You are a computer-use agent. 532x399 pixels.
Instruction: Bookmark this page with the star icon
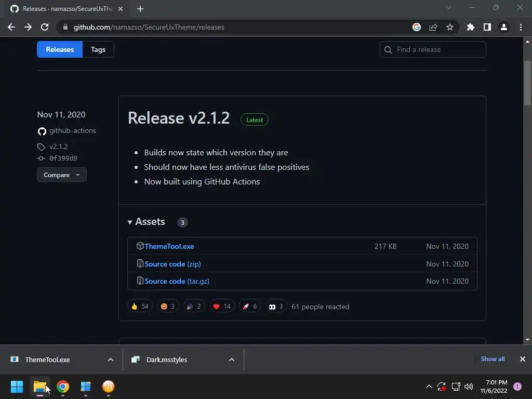450,27
